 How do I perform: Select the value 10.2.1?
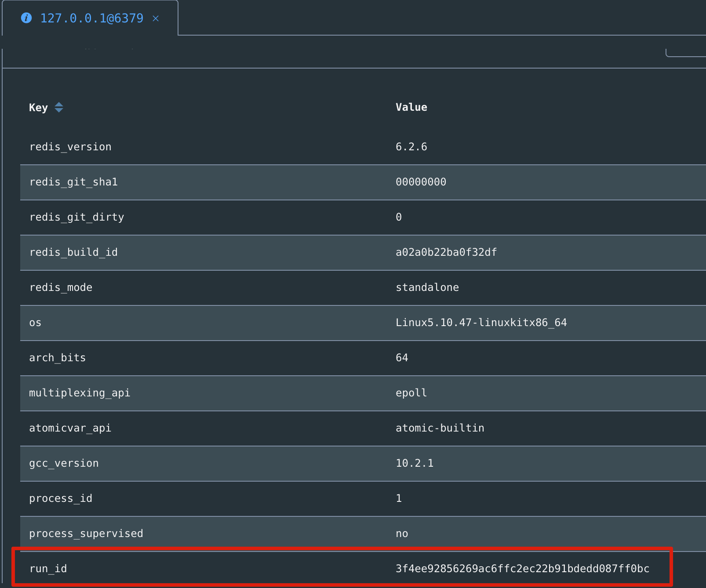point(415,463)
